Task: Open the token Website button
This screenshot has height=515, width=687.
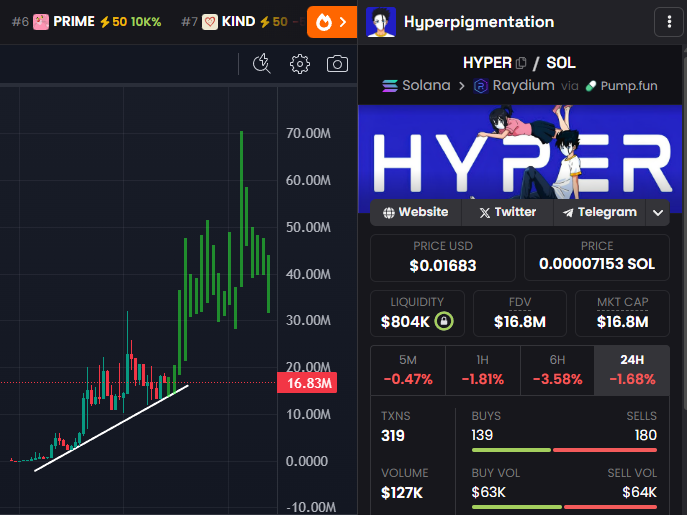Action: pyautogui.click(x=416, y=213)
